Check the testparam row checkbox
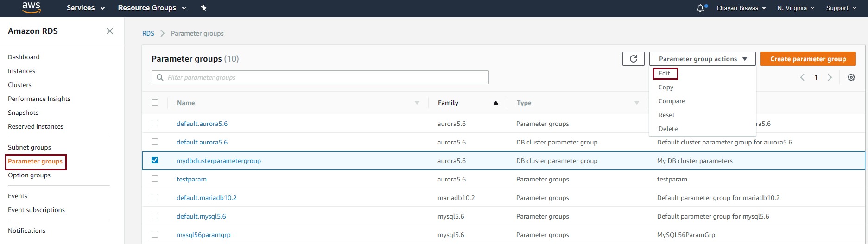This screenshot has height=244, width=868. tap(155, 179)
